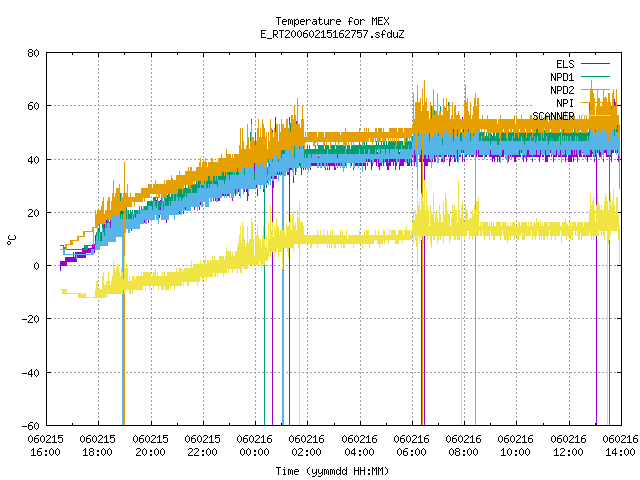Click the y-axis tick label 40
Screen dimensions: 640x480
tap(33, 160)
